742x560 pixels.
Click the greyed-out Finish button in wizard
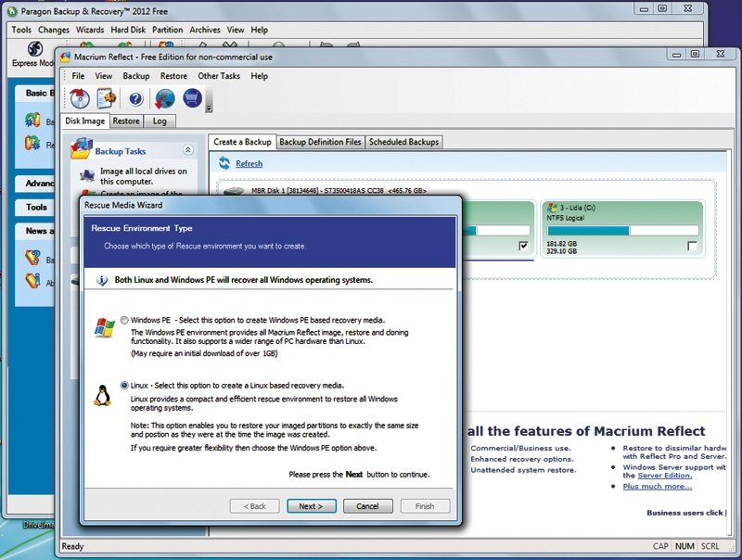click(425, 506)
